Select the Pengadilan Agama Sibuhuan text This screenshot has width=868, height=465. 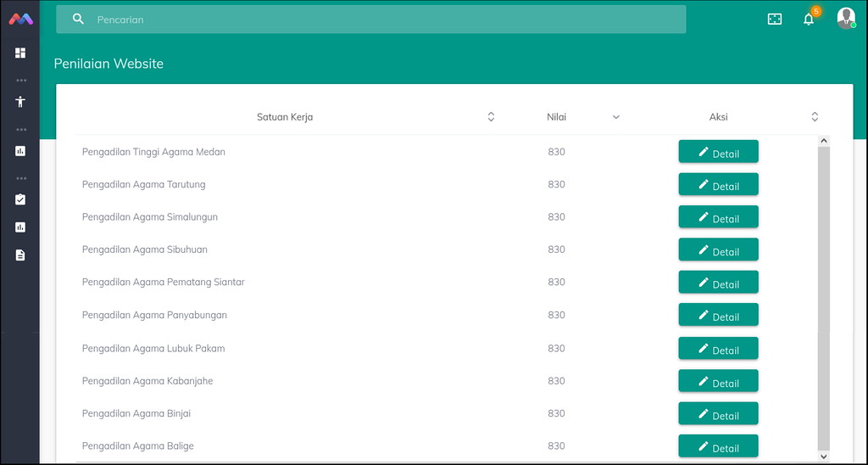click(144, 250)
